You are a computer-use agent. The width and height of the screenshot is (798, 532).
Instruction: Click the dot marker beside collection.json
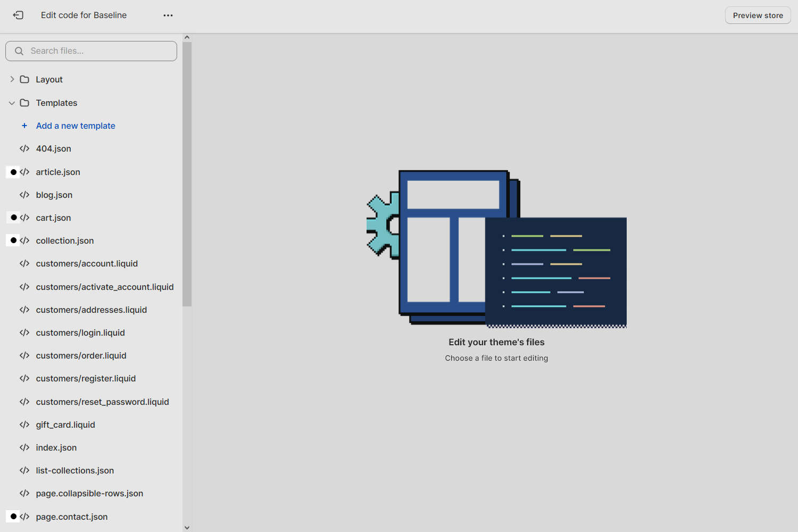click(x=13, y=240)
